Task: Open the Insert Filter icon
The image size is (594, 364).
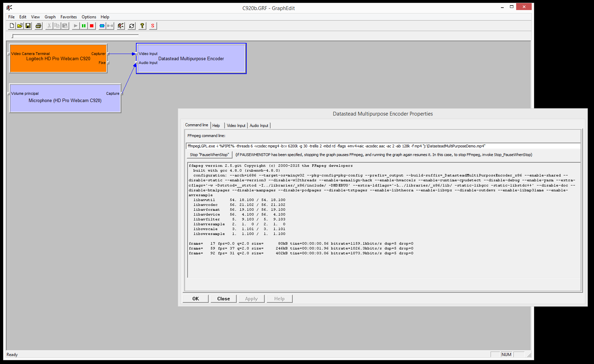Action: [x=102, y=26]
